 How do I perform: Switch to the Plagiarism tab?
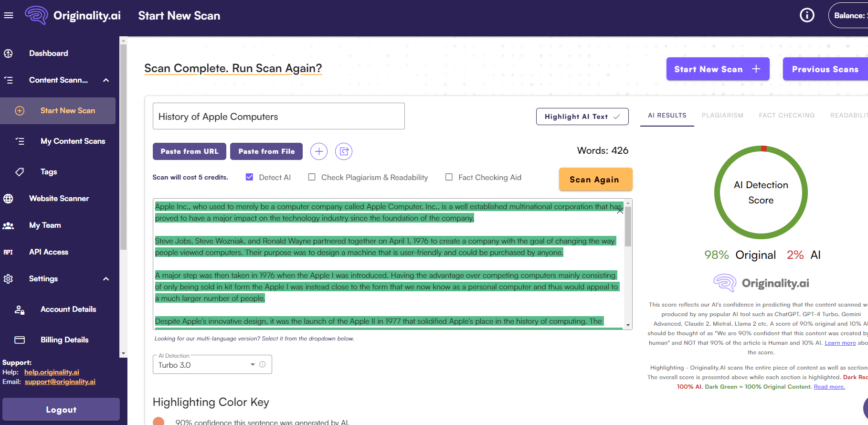[x=722, y=116]
